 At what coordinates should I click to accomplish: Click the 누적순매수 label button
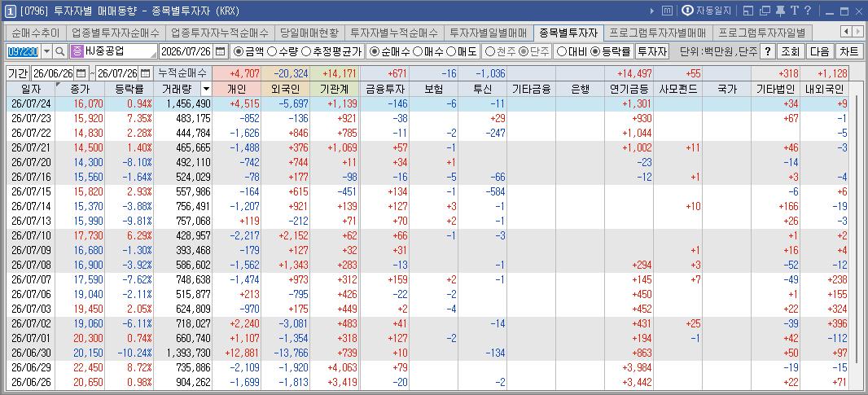click(x=182, y=73)
